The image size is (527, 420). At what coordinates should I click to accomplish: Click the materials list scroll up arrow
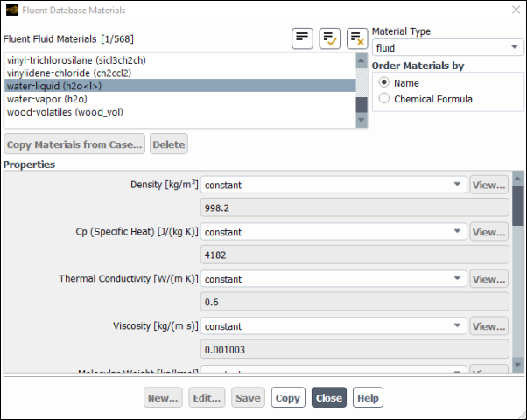[x=362, y=61]
